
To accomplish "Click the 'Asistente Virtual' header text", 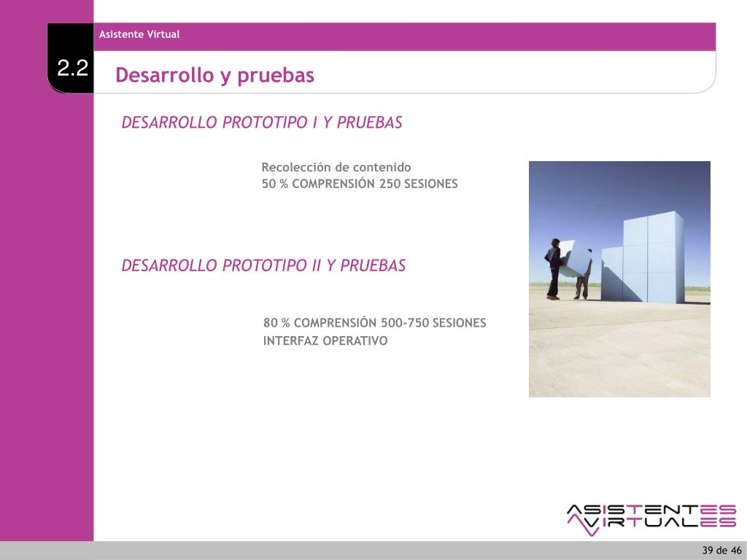I will (x=139, y=34).
